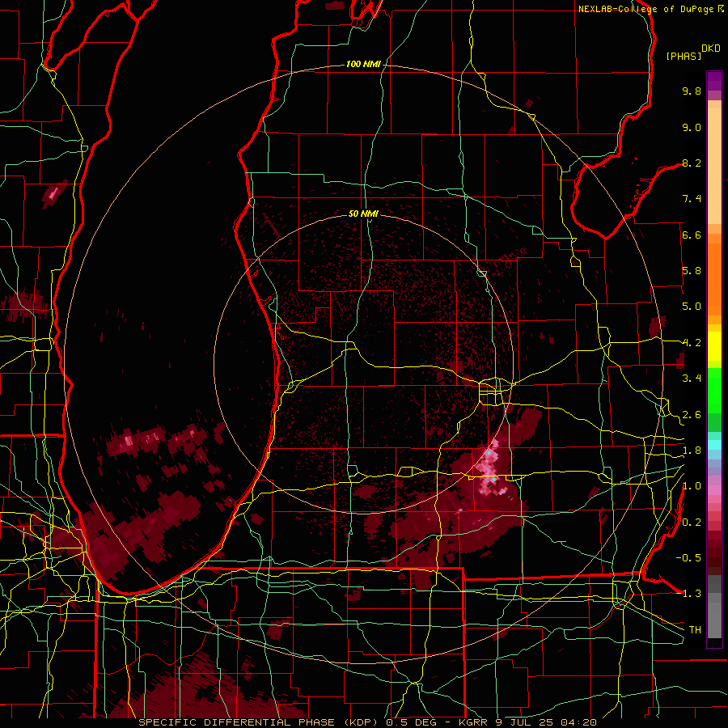Click the 7.4 scale value
The image size is (728, 728).
(x=692, y=199)
